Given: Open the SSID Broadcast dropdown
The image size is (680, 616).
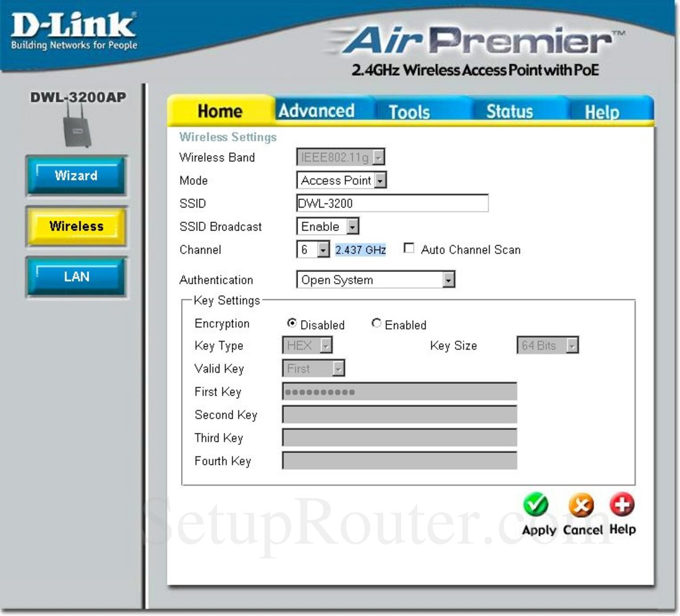Looking at the screenshot, I should pyautogui.click(x=328, y=226).
